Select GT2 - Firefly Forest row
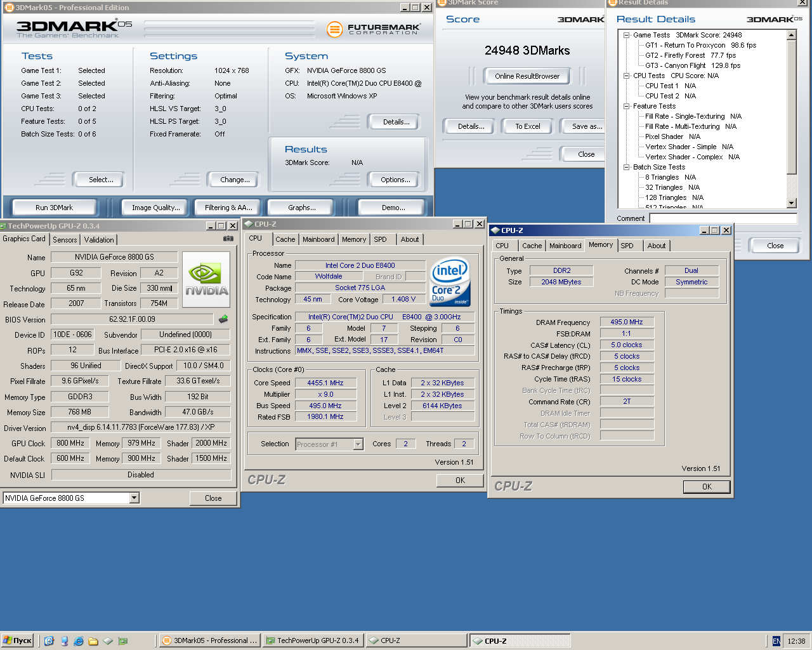Screen dimensions: 812x650 point(690,55)
